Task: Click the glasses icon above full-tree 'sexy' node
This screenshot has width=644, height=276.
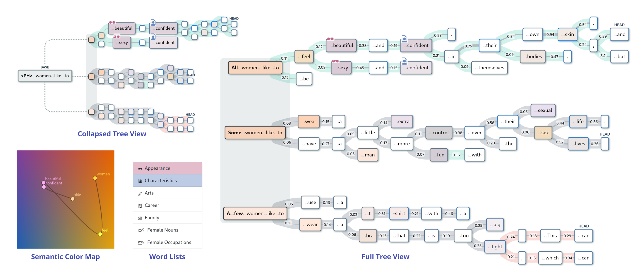Action: (335, 61)
